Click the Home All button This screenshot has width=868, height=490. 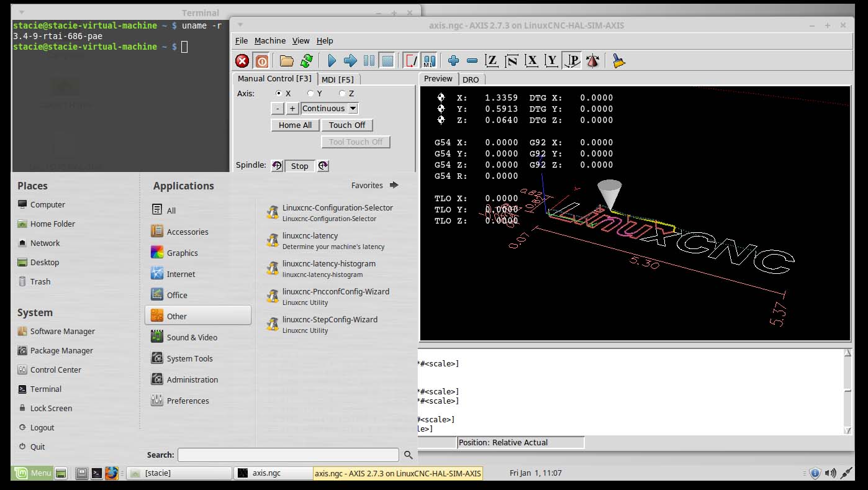[x=295, y=125]
